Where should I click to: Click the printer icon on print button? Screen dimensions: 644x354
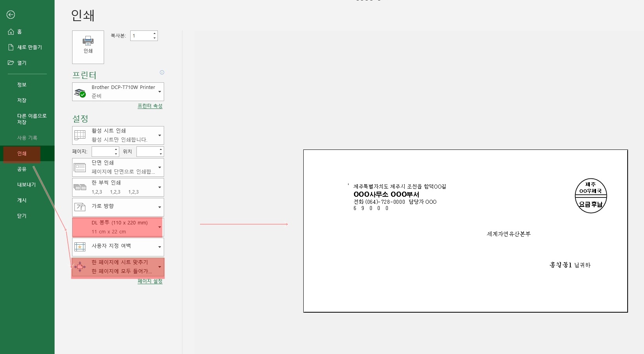[88, 41]
